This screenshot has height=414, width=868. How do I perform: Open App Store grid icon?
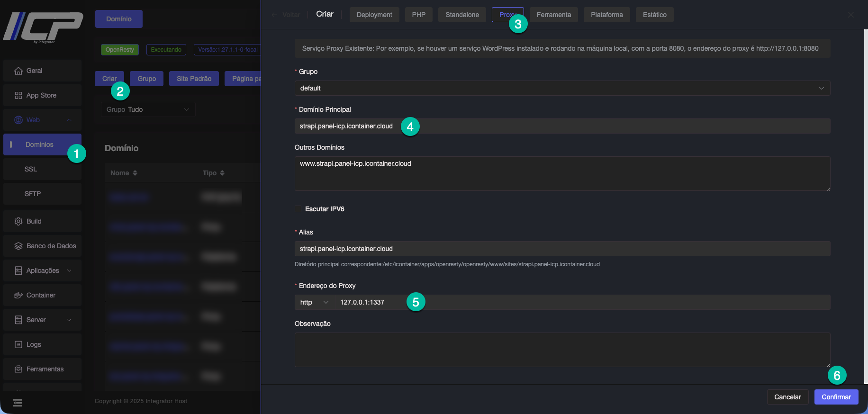(x=18, y=96)
